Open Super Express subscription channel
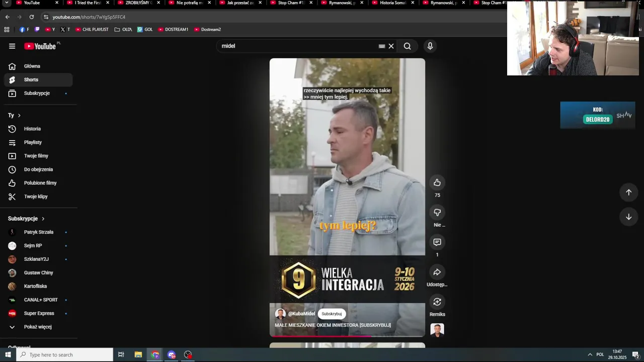This screenshot has width=644, height=362. point(38,314)
